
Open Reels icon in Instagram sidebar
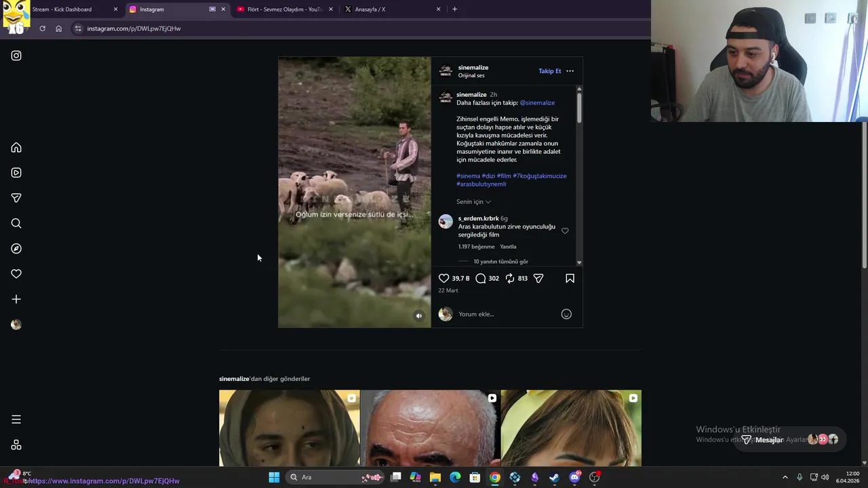[16, 173]
